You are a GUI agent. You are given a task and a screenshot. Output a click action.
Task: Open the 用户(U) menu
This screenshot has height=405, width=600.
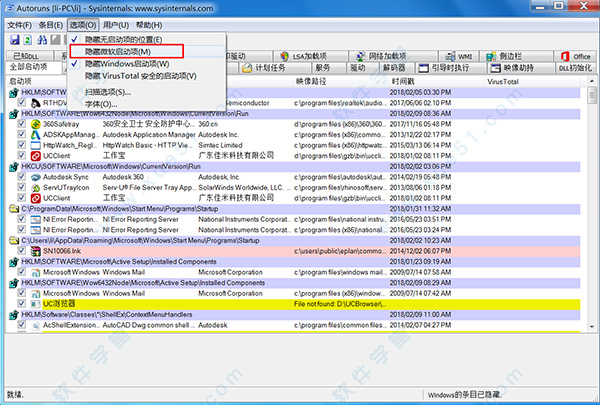tap(116, 25)
